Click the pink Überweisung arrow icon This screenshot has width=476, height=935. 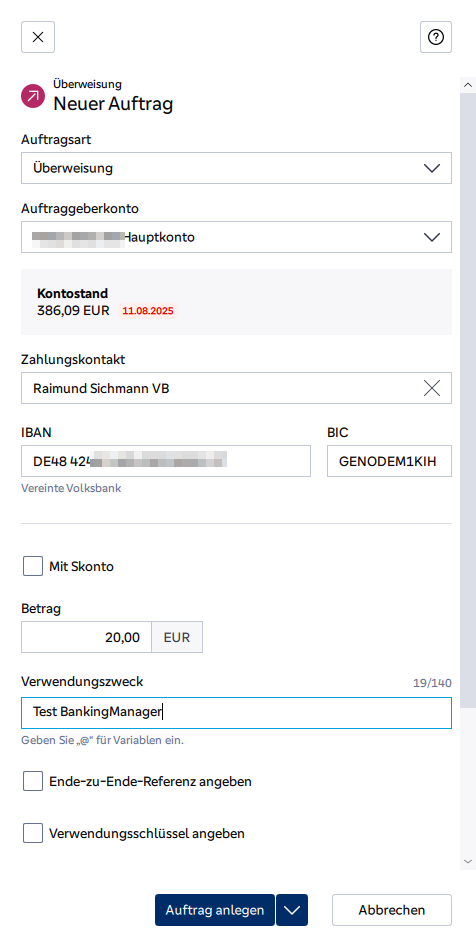coord(33,96)
